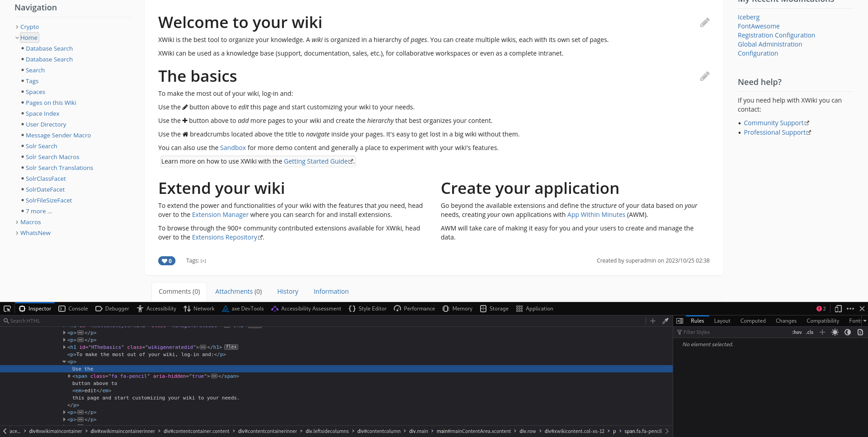Open the Sandbox link
The width and height of the screenshot is (868, 437).
233,148
